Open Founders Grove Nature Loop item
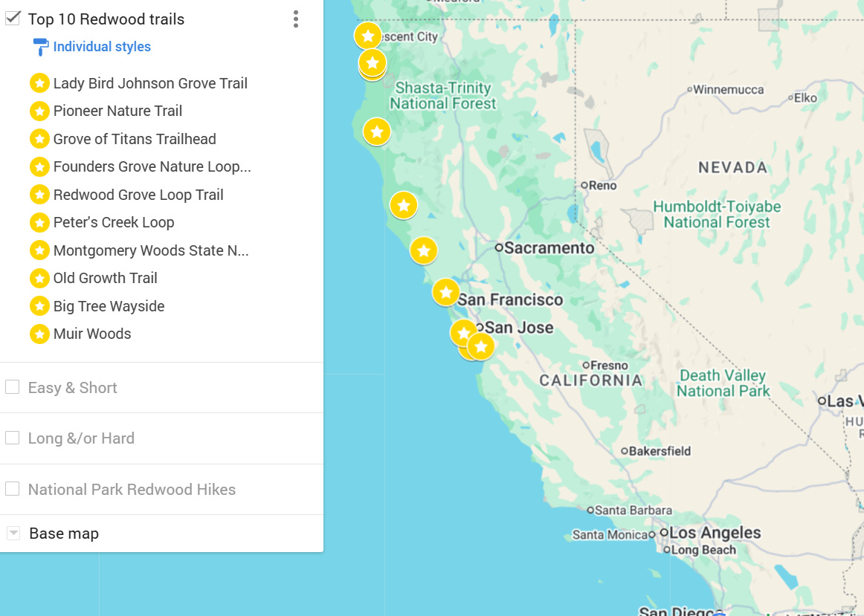The image size is (864, 616). coord(152,166)
